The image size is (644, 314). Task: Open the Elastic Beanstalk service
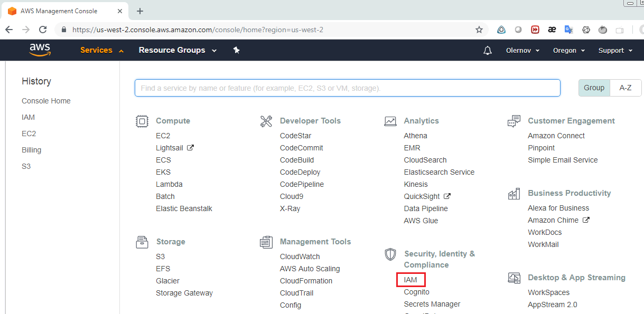pos(184,208)
